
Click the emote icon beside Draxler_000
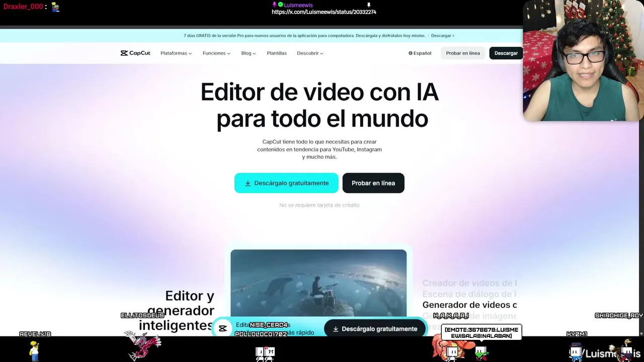[x=55, y=7]
